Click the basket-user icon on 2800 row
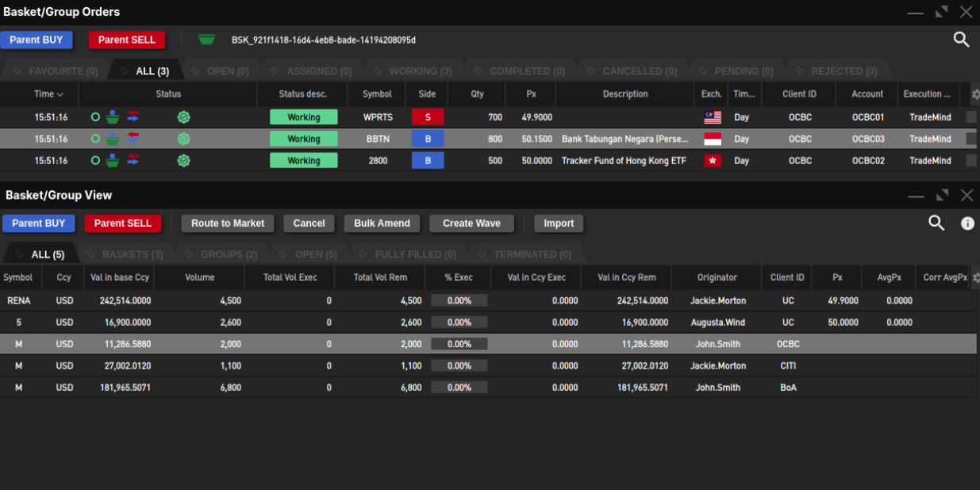Screen dimensions: 980x490 [113, 161]
